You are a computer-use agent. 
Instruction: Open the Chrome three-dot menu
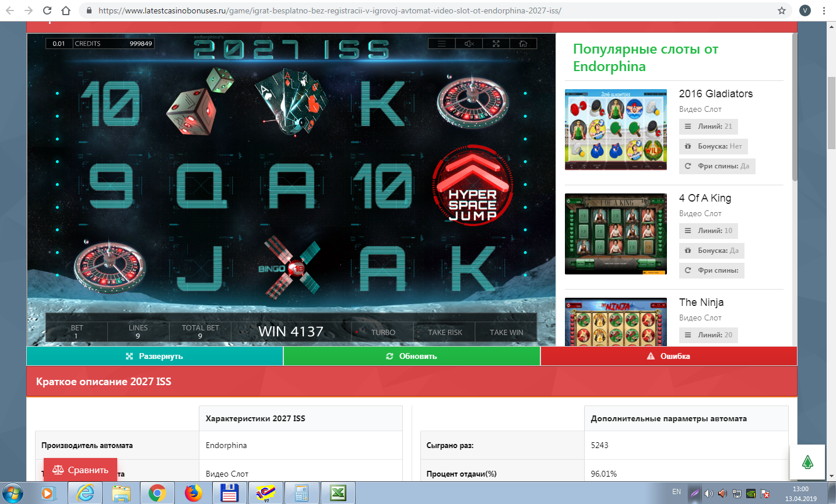point(824,10)
